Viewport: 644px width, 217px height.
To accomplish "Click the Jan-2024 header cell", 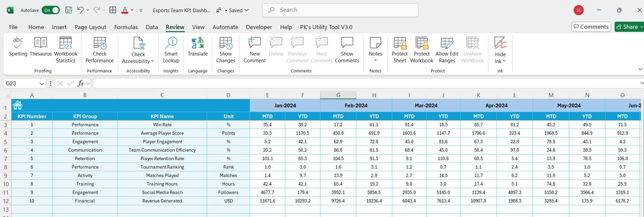I will (x=285, y=106).
